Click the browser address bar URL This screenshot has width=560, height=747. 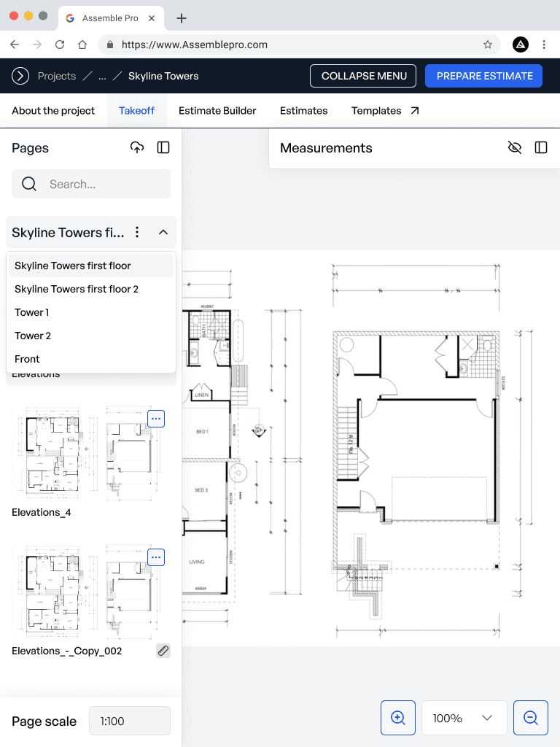pyautogui.click(x=194, y=44)
